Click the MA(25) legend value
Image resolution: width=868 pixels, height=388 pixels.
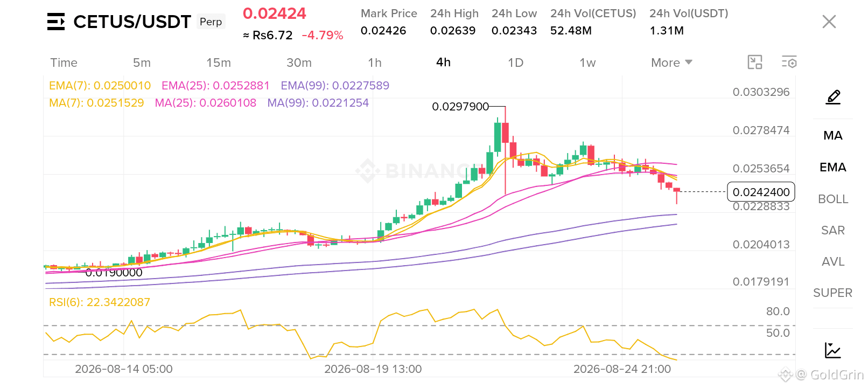(206, 102)
